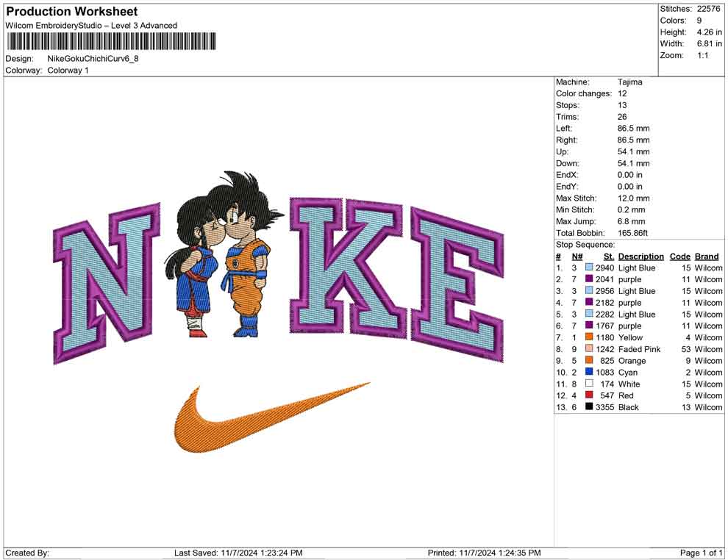Click the Max Stitch value 12.0 mm
The image size is (728, 560).
634,198
